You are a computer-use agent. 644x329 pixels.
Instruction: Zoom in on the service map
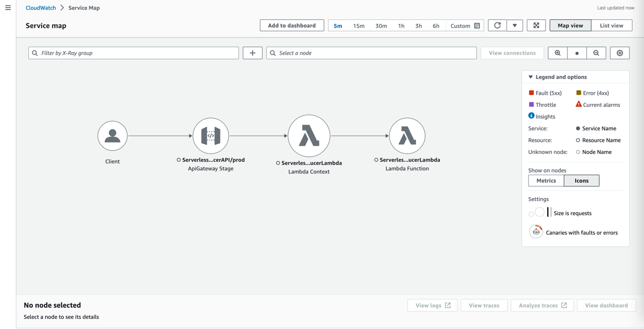(x=558, y=53)
